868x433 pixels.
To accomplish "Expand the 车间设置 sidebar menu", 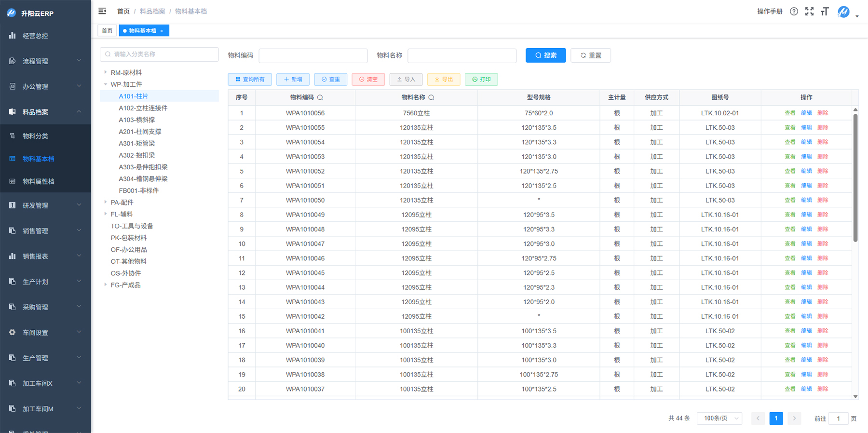I will point(45,333).
